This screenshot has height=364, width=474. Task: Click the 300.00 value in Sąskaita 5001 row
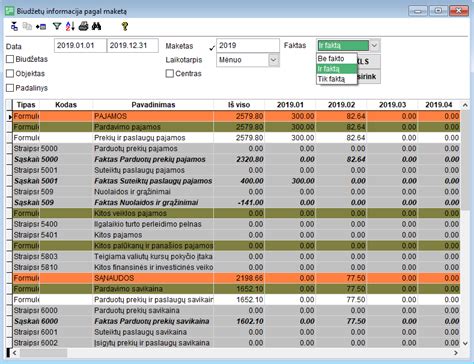click(303, 181)
